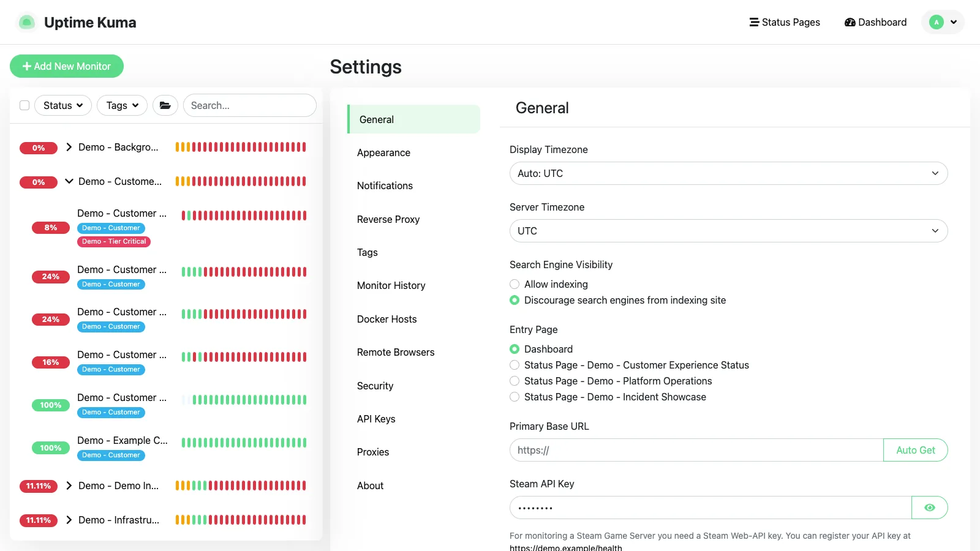Click the 8% uptime badge
This screenshot has height=551, width=980.
[x=51, y=228]
